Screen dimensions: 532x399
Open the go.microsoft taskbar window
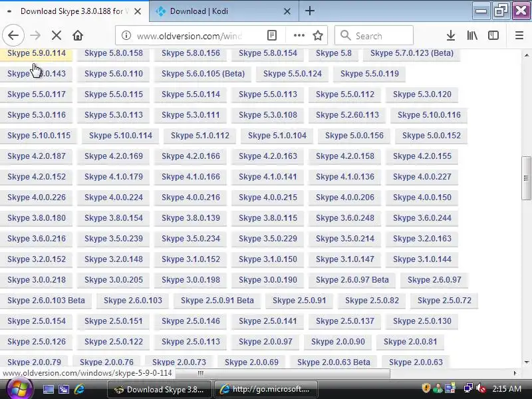tap(265, 389)
